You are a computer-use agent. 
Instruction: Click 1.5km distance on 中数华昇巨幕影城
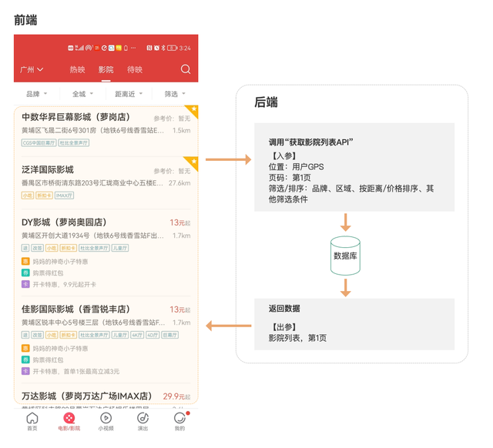(182, 130)
